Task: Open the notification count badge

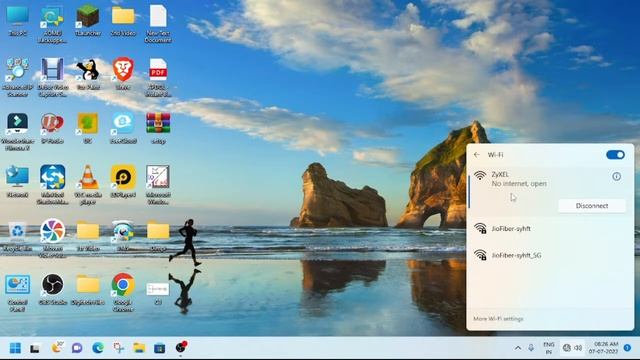Action: click(x=627, y=348)
